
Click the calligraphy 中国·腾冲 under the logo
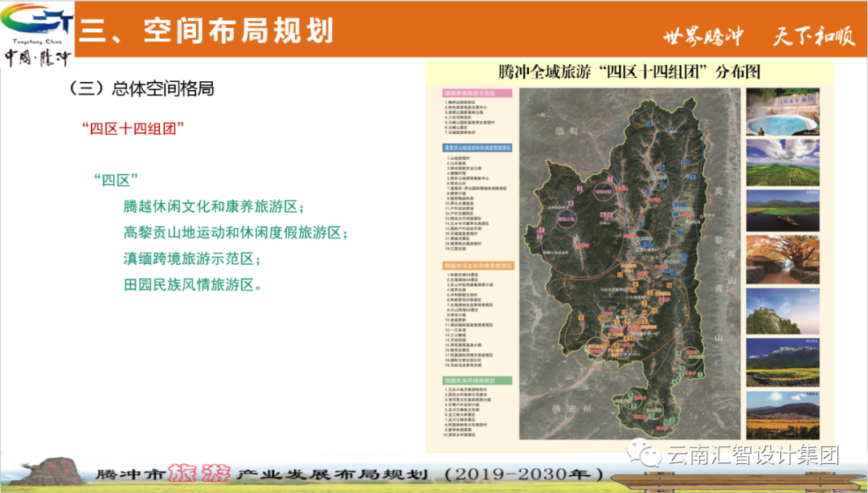38,58
